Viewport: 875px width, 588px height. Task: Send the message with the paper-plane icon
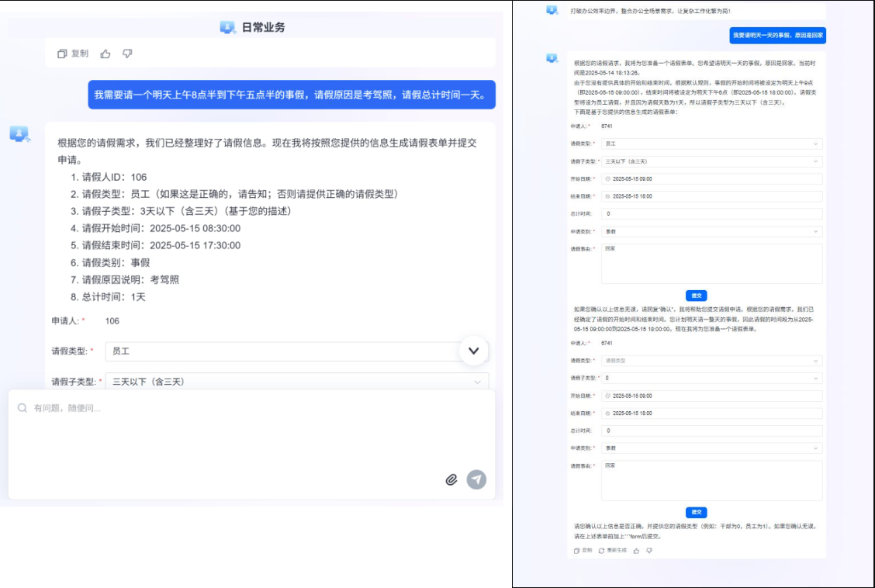point(476,479)
